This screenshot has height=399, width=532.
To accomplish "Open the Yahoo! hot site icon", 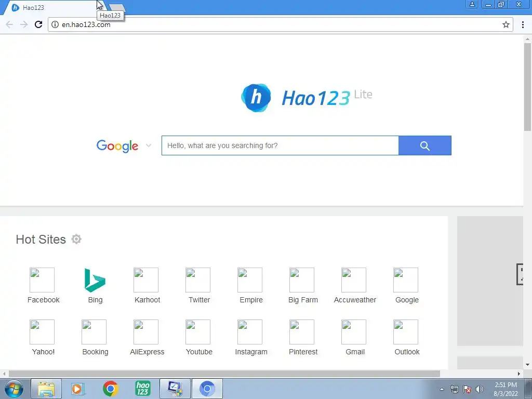I will click(42, 332).
